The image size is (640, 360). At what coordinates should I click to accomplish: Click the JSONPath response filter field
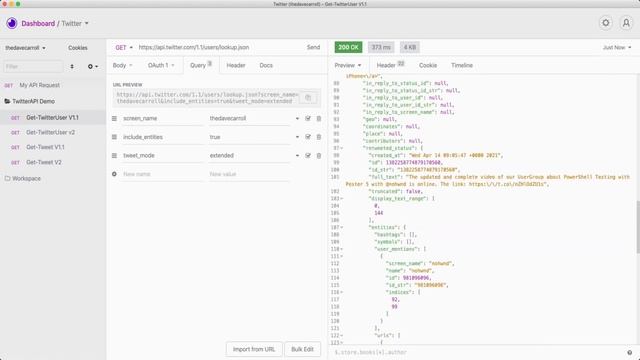tap(478, 352)
